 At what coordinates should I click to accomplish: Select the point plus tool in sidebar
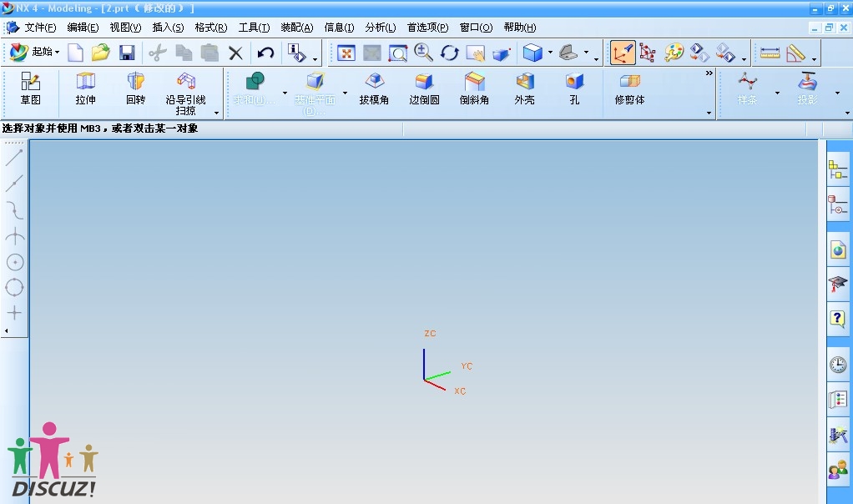click(14, 313)
